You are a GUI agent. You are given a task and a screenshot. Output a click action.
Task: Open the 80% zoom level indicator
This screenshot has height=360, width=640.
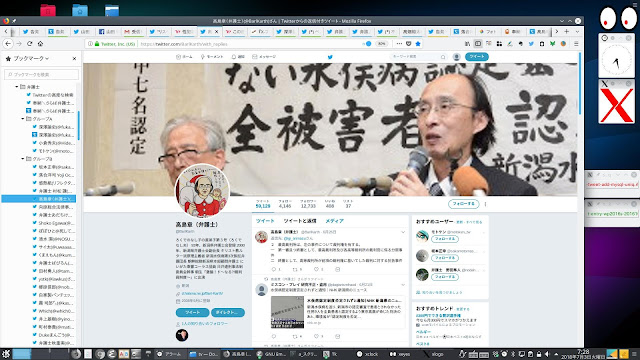point(381,44)
